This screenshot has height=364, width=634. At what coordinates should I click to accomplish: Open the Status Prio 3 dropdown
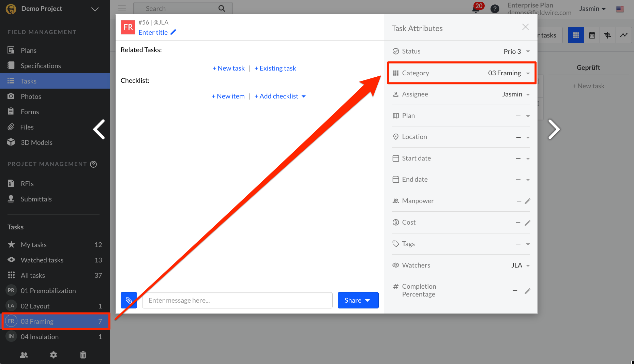pyautogui.click(x=528, y=51)
